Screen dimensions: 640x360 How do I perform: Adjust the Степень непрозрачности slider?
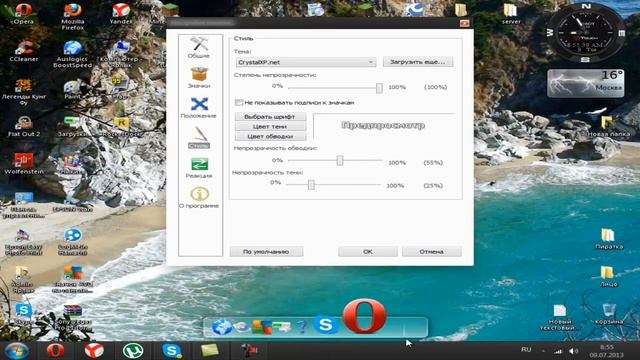pyautogui.click(x=379, y=87)
